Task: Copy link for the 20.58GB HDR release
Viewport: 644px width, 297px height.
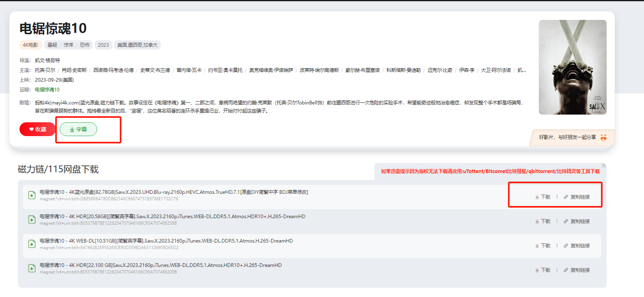Action: (577, 221)
